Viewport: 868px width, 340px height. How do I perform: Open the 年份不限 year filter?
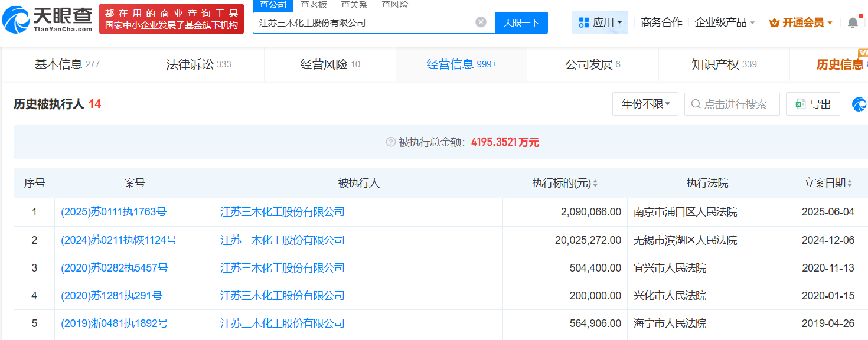click(645, 104)
